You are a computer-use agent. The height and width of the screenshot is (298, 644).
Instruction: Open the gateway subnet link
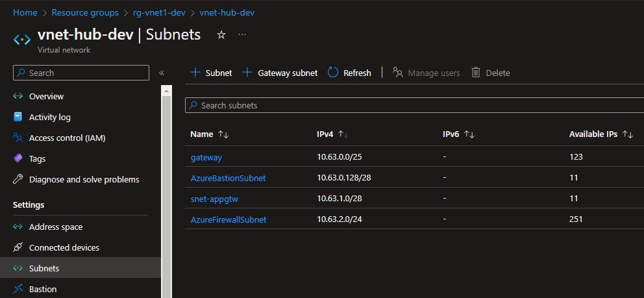(x=206, y=157)
